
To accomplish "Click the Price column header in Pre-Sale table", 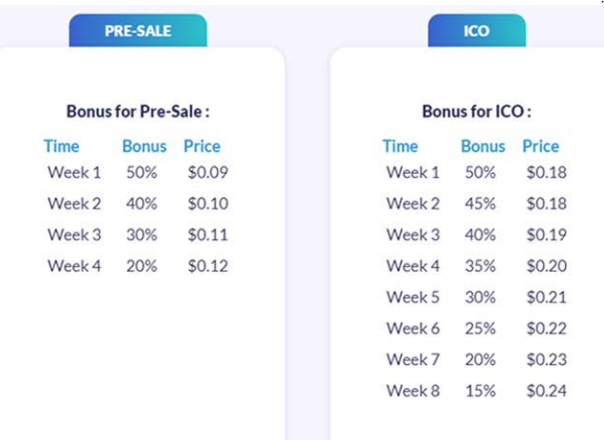I will (x=202, y=147).
